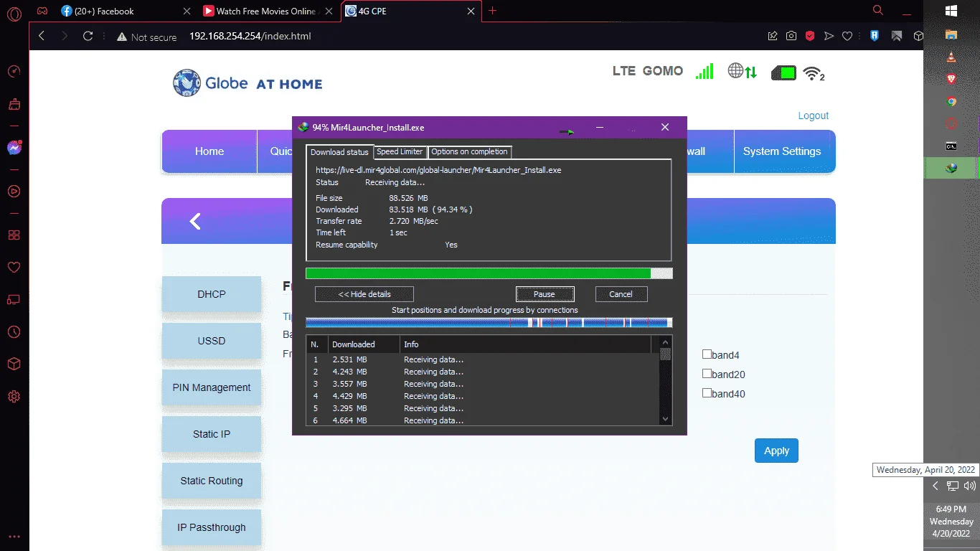Switch to the Speed Limiter tab
Image resolution: width=980 pixels, height=551 pixels.
pos(400,151)
